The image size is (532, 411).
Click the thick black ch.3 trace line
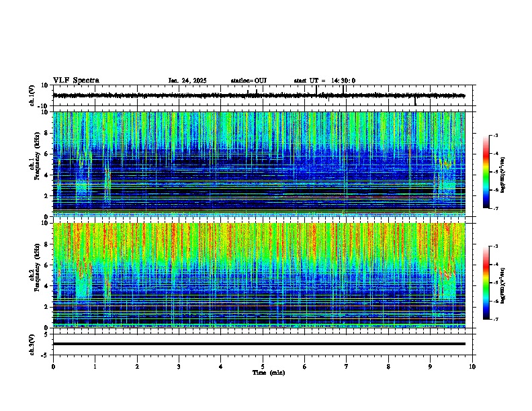pos(259,344)
